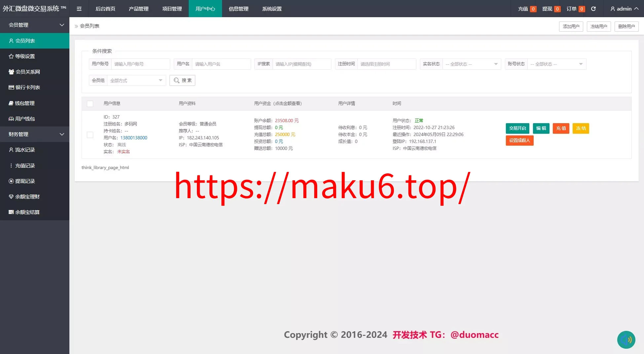Click recharge total 250000 元
This screenshot has width=644, height=354.
[285, 134]
